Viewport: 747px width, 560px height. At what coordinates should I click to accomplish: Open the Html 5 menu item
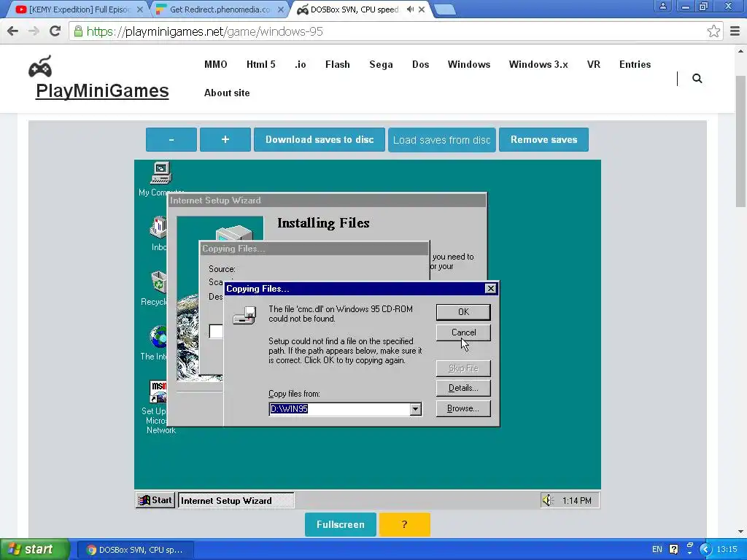tap(260, 64)
